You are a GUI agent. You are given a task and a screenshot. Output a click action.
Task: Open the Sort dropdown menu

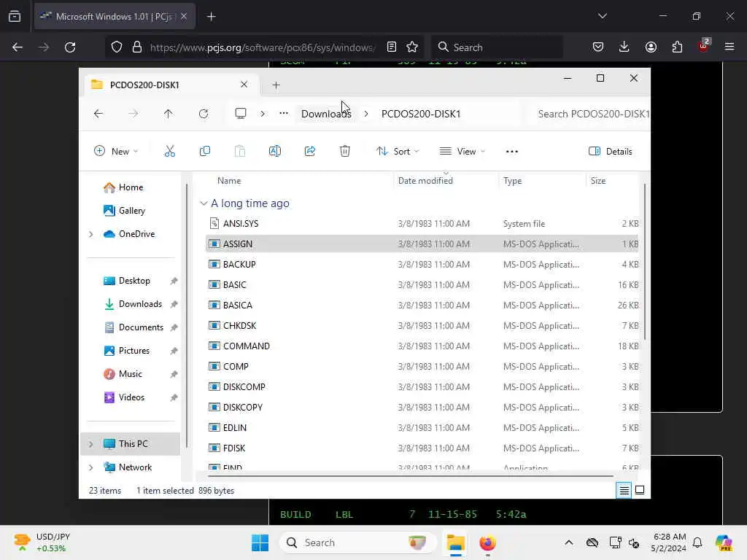398,152
